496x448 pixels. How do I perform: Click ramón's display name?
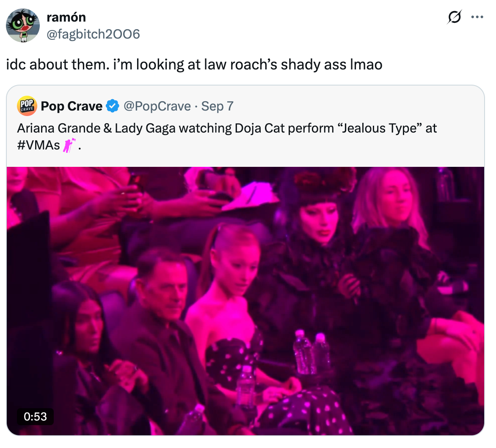pos(66,17)
